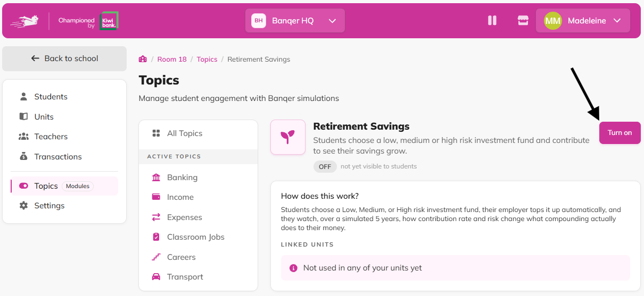Click the Back to school button
Screen dimensions: 644x296
point(64,58)
